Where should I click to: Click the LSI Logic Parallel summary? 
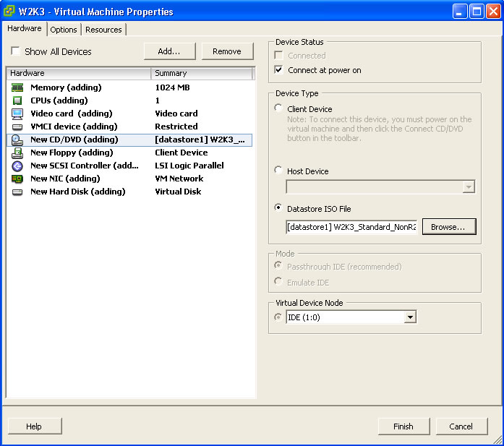[189, 166]
